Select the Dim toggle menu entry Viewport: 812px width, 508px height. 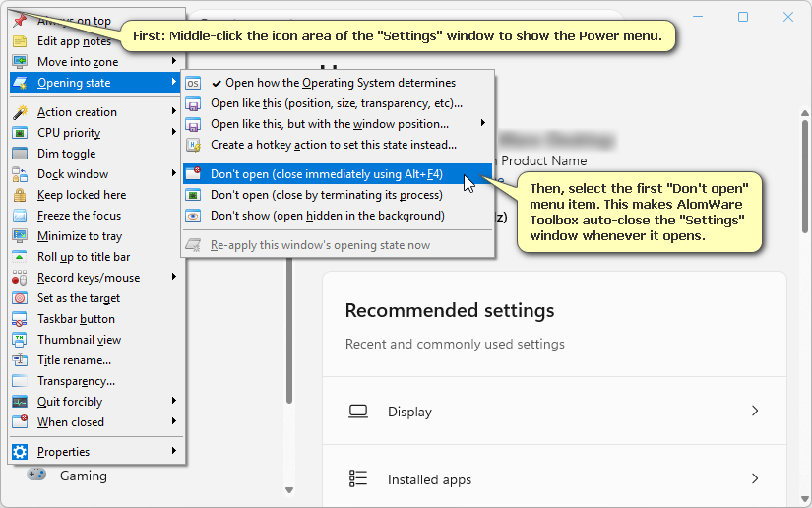tap(96, 154)
